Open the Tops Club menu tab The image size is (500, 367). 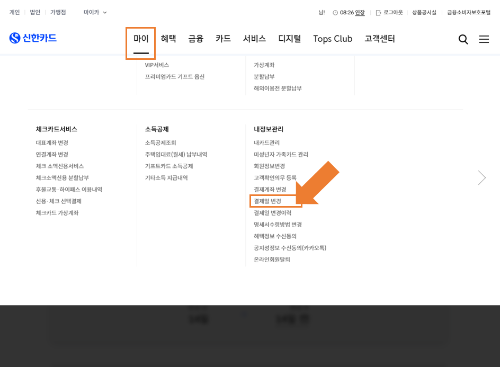coord(333,39)
